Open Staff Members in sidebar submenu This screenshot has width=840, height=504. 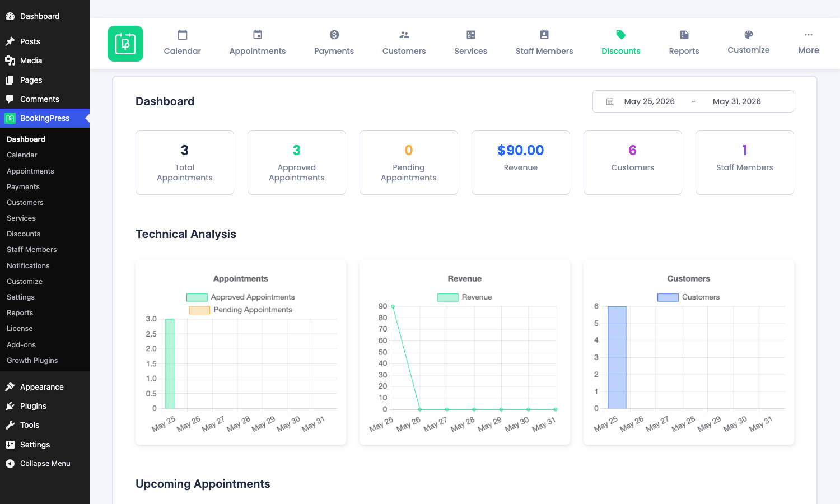tap(32, 249)
